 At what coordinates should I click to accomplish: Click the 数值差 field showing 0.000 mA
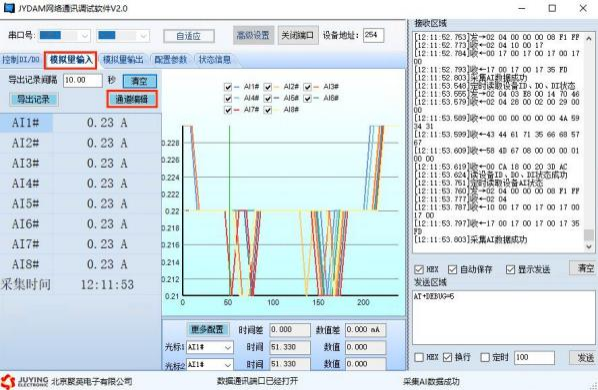(365, 330)
